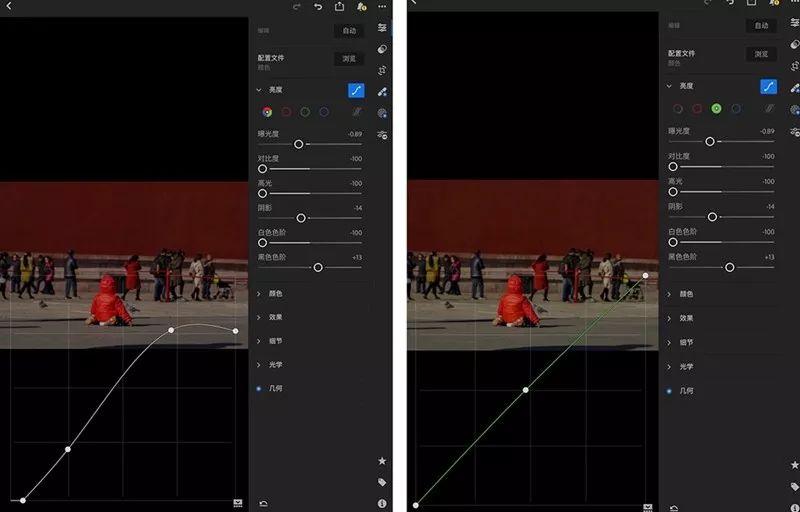The width and height of the screenshot is (800, 512).
Task: Select the RGB composite curve channel
Action: (267, 112)
